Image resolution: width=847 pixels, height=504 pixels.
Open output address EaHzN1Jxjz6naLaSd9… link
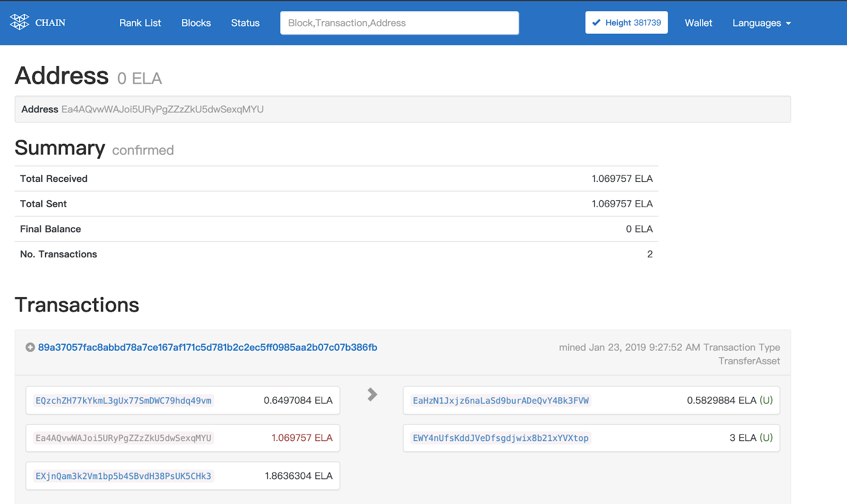(501, 401)
